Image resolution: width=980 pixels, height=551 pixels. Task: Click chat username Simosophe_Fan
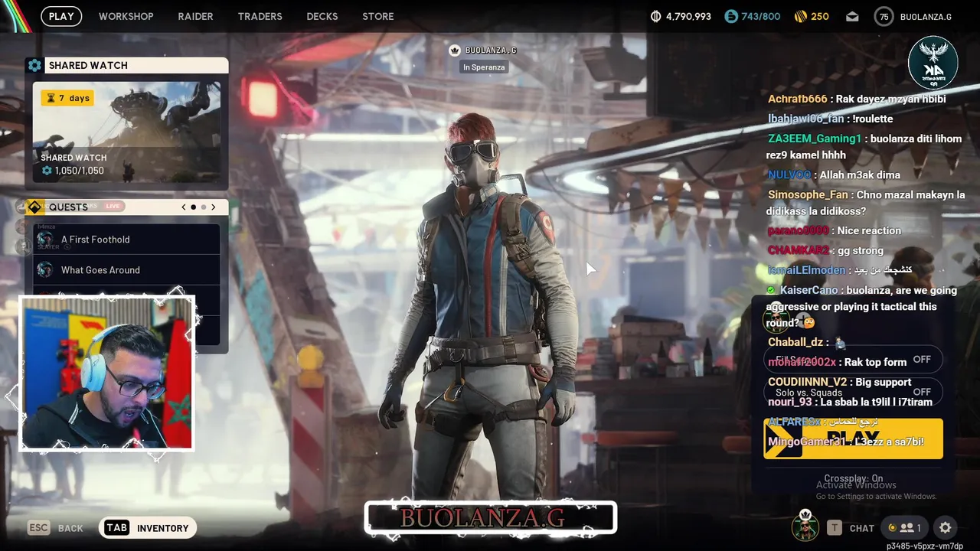[x=808, y=195]
